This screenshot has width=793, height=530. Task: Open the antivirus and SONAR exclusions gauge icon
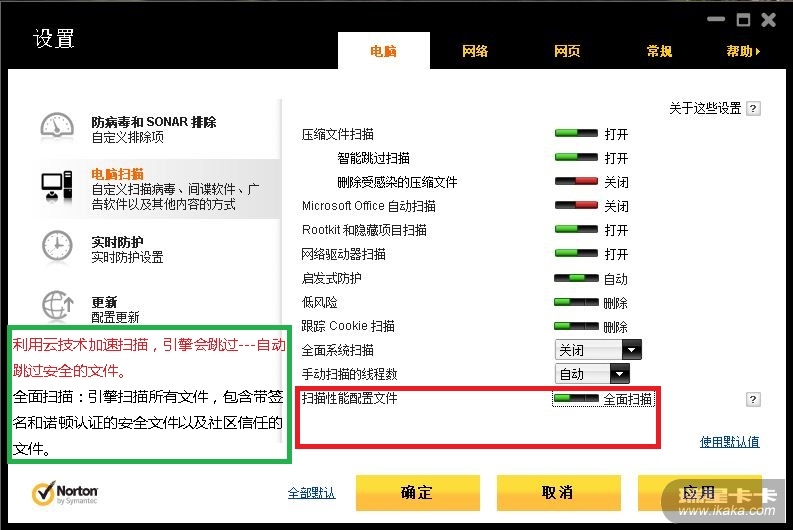click(x=57, y=126)
